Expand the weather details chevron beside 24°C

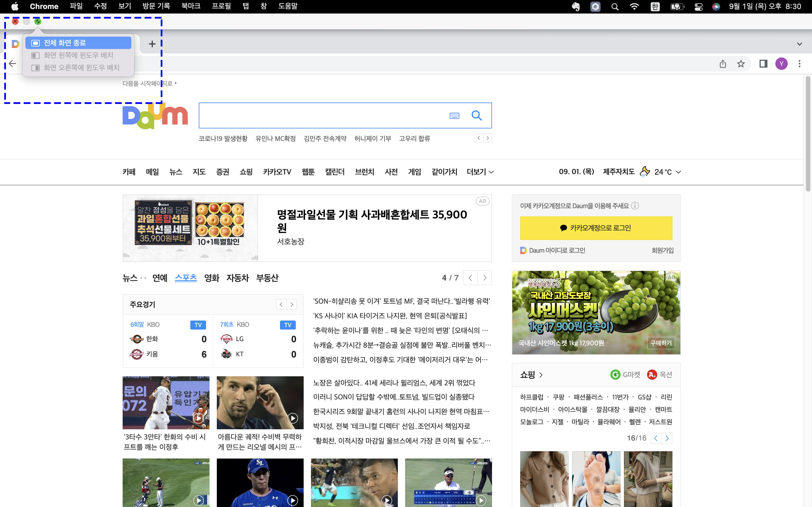click(x=678, y=172)
